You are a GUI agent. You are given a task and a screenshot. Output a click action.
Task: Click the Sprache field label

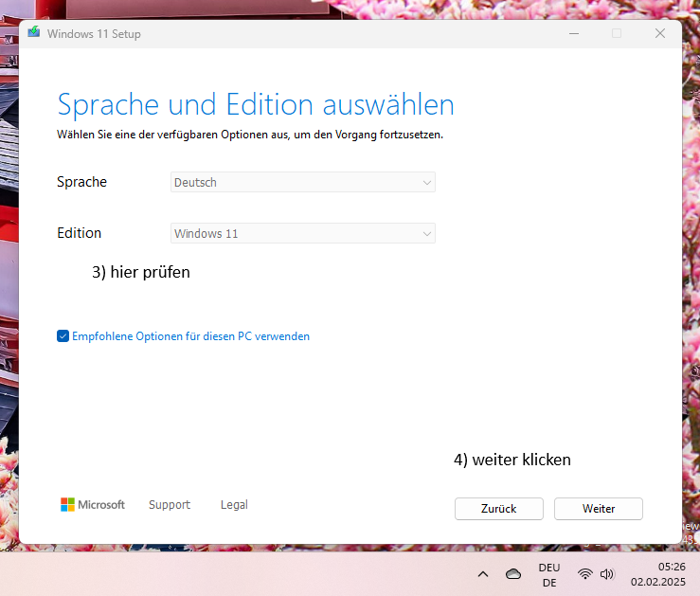pyautogui.click(x=81, y=182)
